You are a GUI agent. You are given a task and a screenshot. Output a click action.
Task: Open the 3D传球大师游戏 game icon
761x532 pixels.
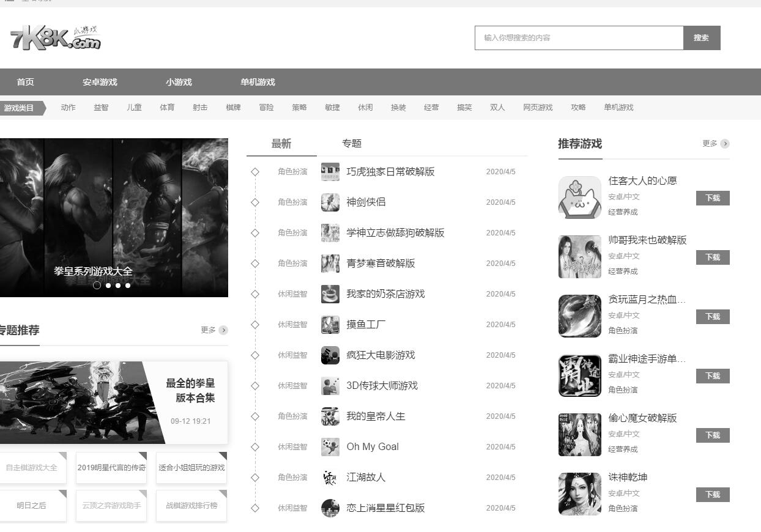(x=330, y=386)
